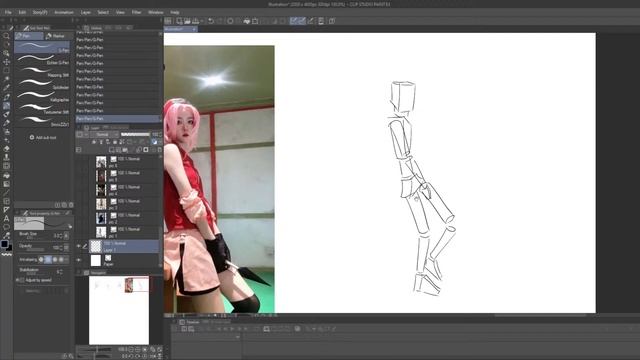Screen dimensions: 640x360
Task: Select the Eraser tool
Action: (6, 149)
